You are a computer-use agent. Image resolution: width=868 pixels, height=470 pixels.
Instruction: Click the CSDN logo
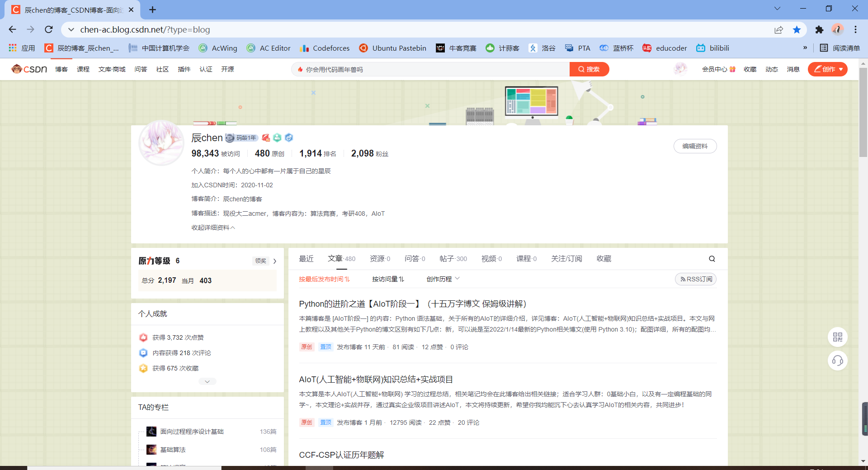click(x=29, y=69)
